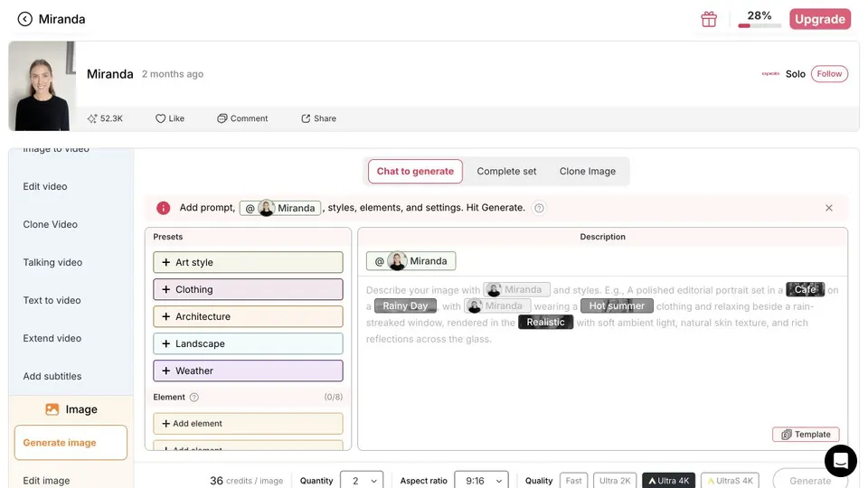Open Clone Video in sidebar
The image size is (868, 488).
(51, 225)
